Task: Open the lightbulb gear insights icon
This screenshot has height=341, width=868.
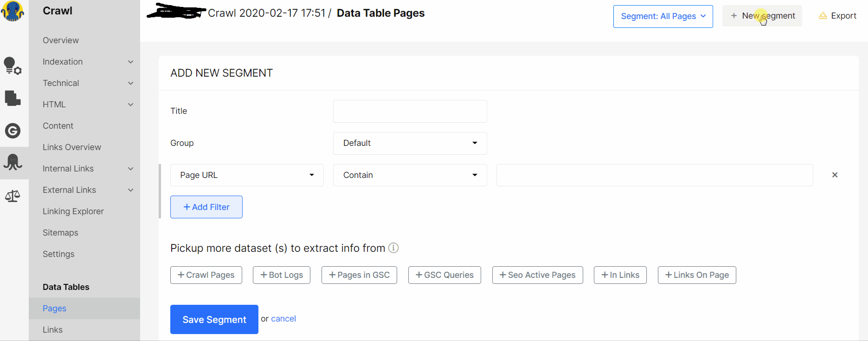Action: coord(13,66)
